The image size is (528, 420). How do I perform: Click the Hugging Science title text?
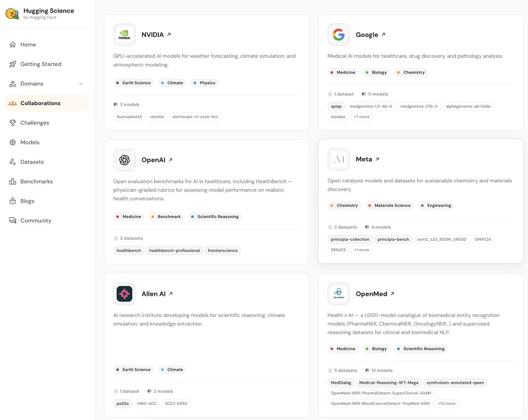tap(48, 11)
